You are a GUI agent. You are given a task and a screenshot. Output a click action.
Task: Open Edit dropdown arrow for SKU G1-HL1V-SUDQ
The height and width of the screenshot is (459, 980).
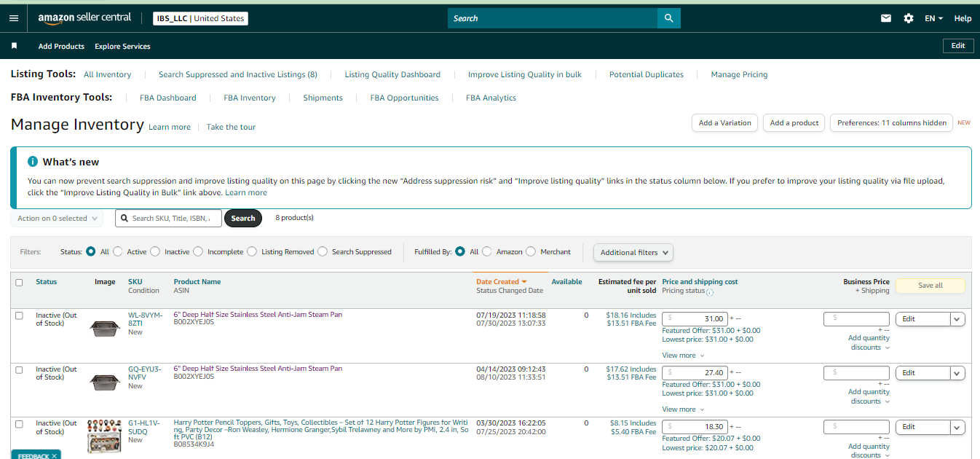point(958,427)
